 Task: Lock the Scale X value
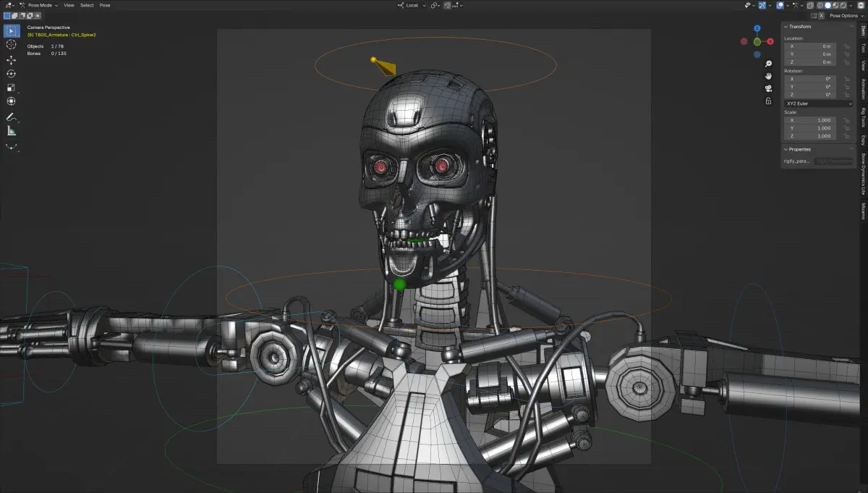tap(847, 120)
